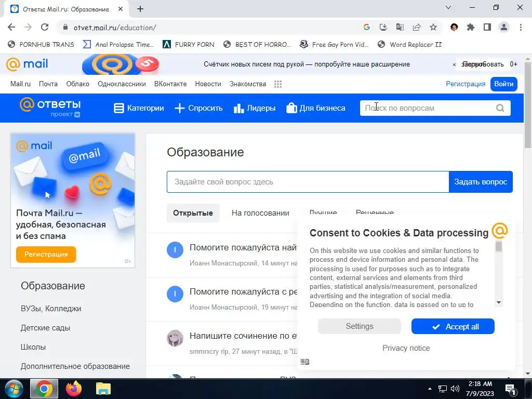Click the volume speaker tray icon
532x399 pixels.
click(x=455, y=389)
